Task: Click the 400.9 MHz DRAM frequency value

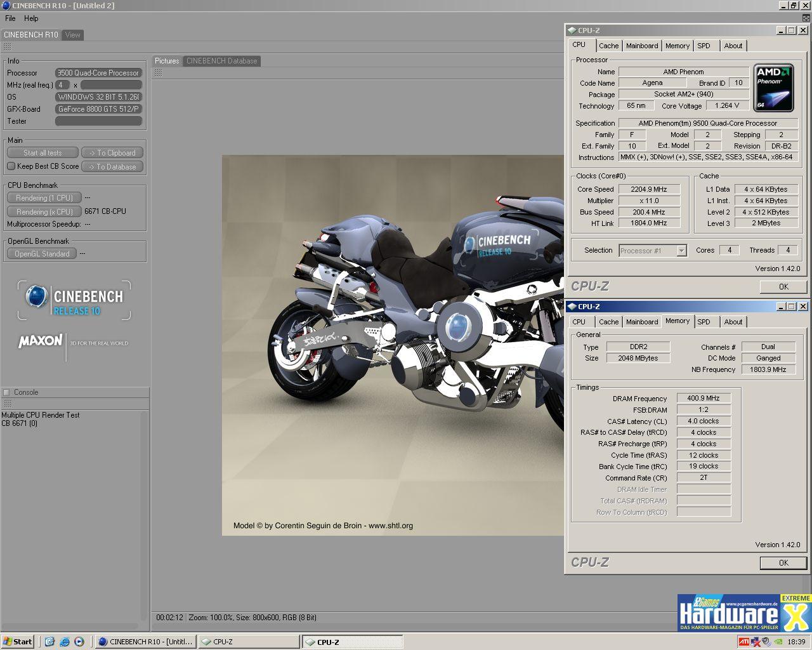Action: click(x=704, y=398)
